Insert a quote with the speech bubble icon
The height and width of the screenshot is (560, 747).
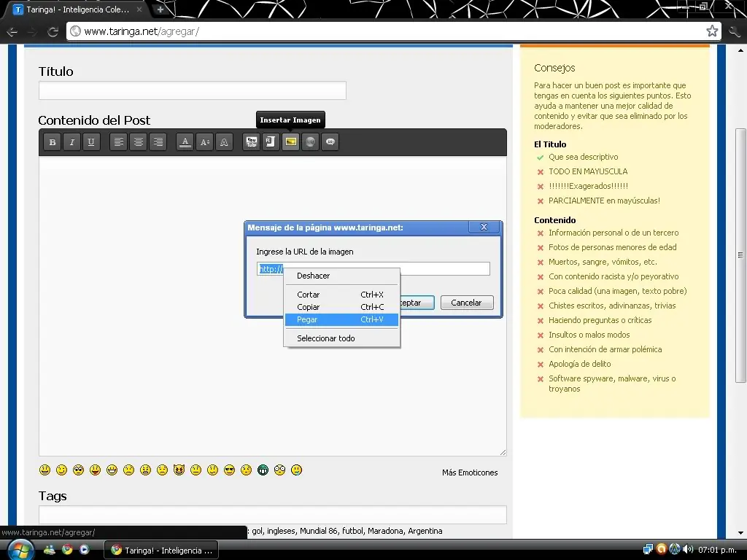[330, 142]
